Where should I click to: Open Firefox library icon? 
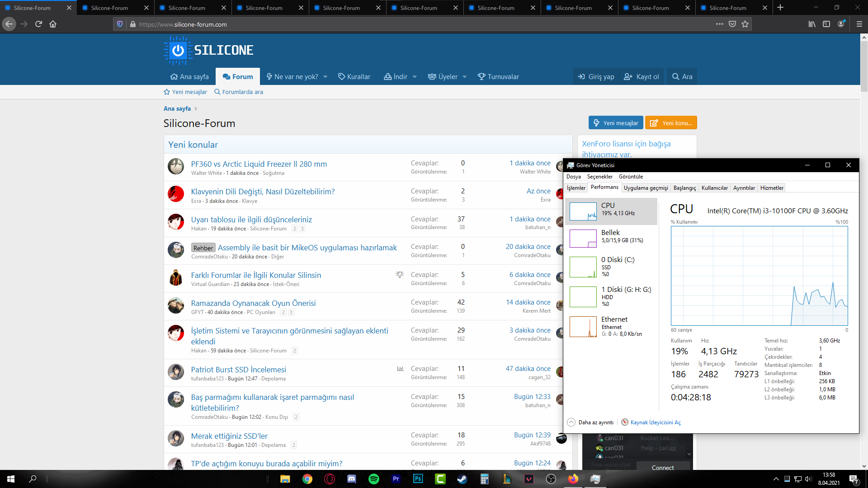click(x=812, y=24)
